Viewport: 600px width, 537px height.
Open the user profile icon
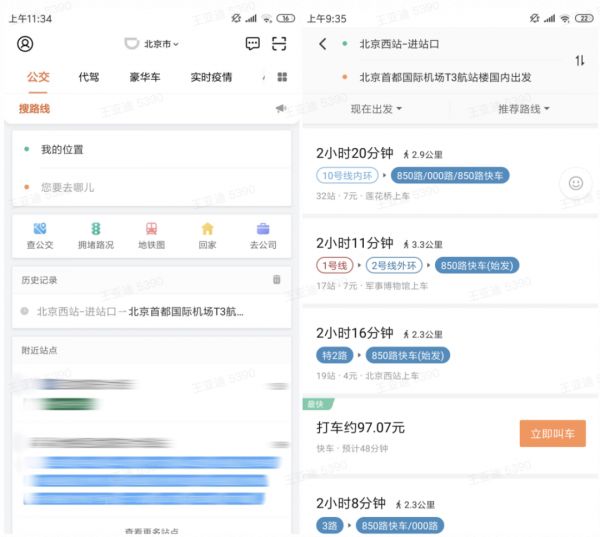(x=25, y=44)
